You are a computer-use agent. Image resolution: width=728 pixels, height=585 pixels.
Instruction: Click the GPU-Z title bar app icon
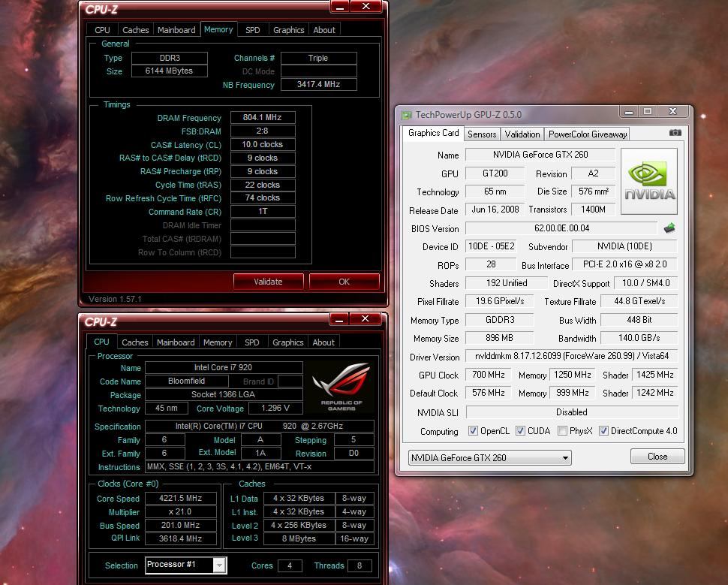point(407,115)
